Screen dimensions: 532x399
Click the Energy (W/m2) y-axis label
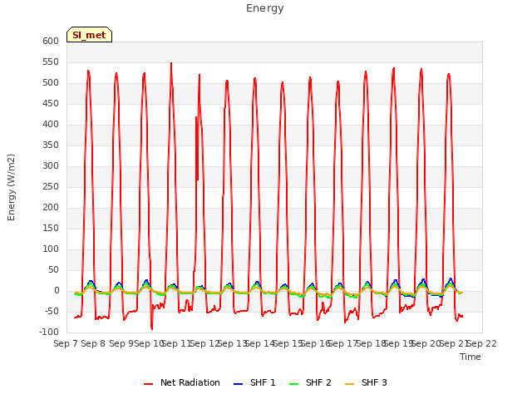(x=11, y=187)
